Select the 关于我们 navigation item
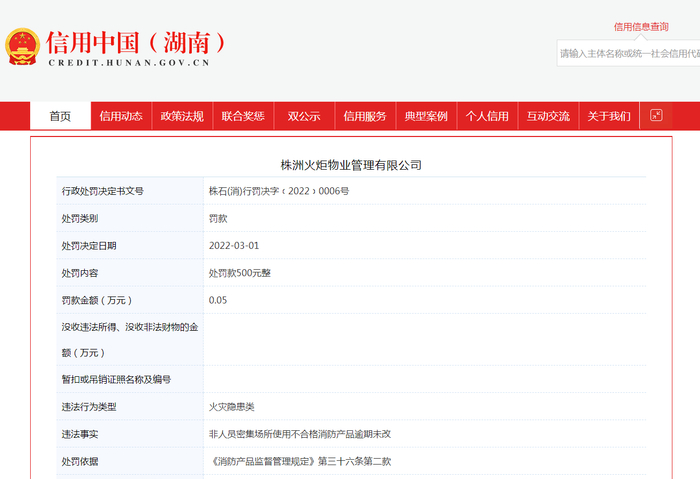This screenshot has width=700, height=479. coord(609,116)
